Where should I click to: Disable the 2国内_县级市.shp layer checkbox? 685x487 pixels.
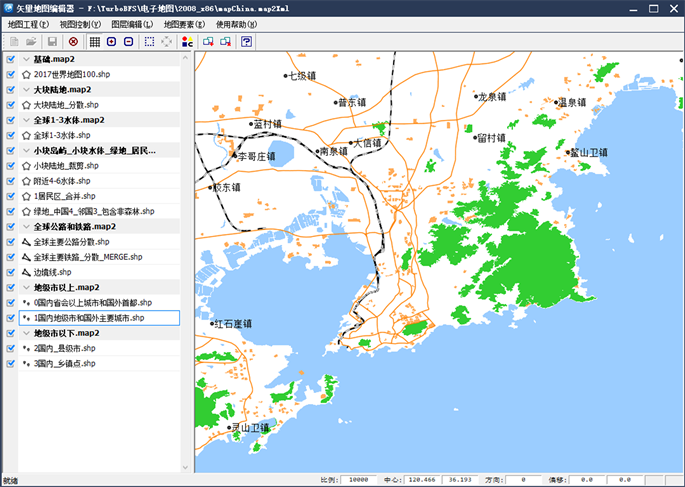point(10,348)
